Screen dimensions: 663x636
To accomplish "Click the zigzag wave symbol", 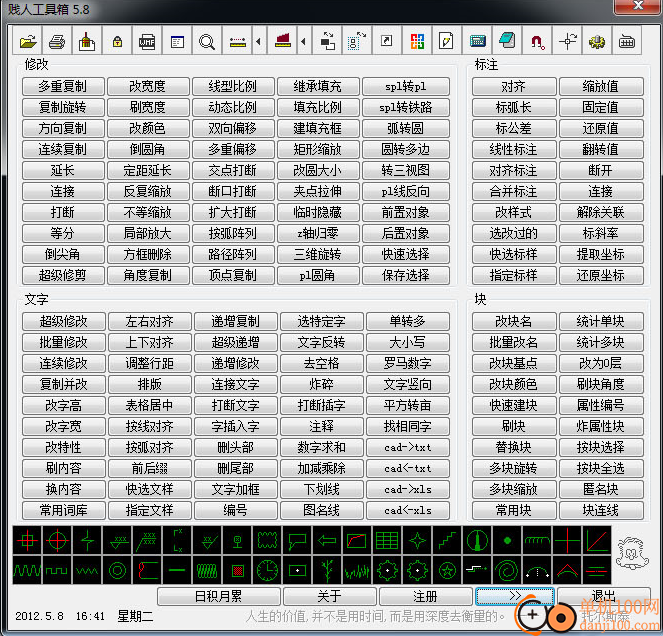I will (x=88, y=570).
